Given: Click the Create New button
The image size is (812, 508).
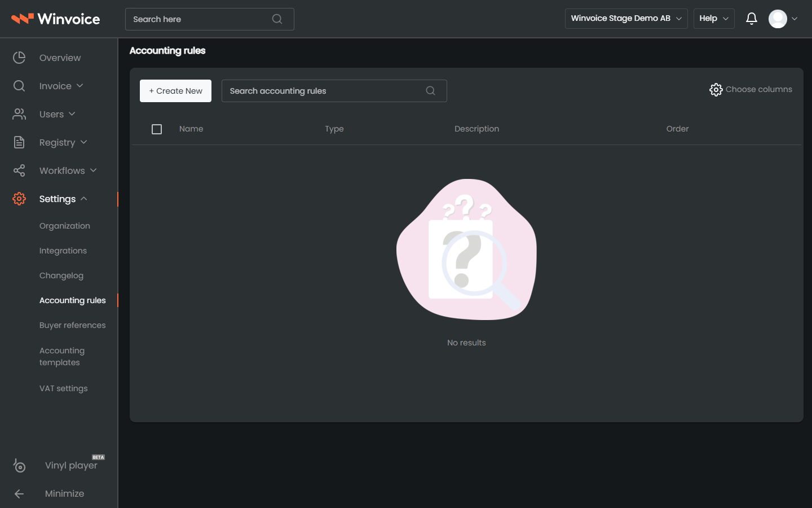Looking at the screenshot, I should (175, 91).
